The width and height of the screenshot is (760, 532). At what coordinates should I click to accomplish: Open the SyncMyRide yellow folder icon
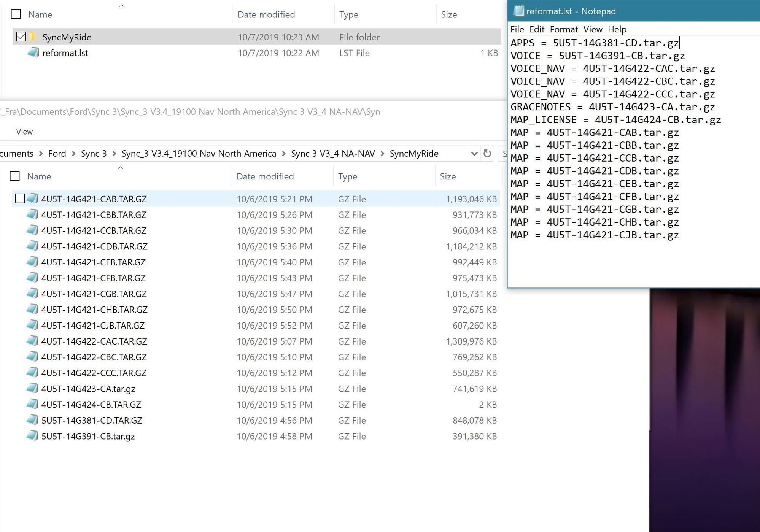pos(33,37)
